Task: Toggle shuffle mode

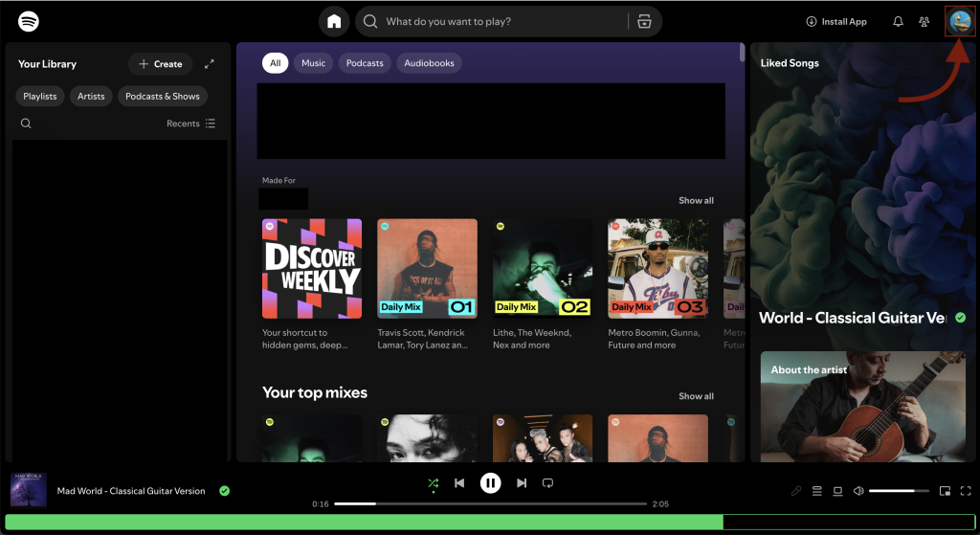Action: (x=434, y=482)
